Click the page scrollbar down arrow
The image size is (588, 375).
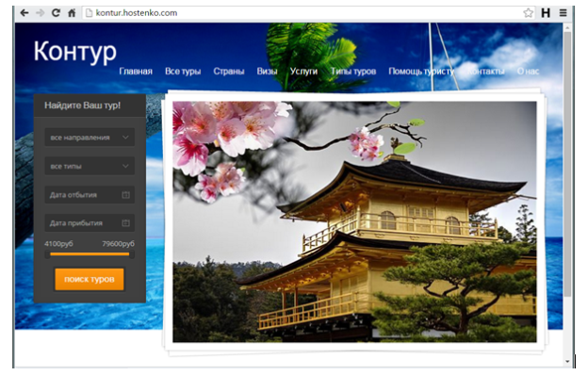[567, 362]
